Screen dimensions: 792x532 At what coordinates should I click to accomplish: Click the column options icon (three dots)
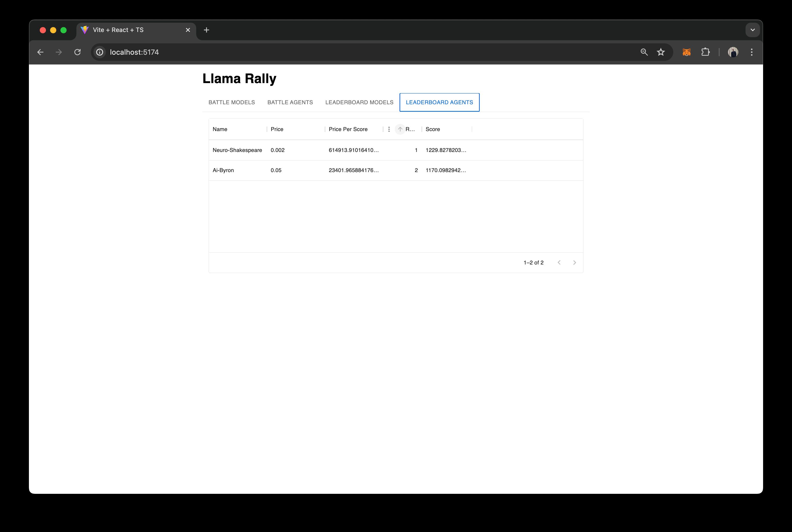point(387,129)
